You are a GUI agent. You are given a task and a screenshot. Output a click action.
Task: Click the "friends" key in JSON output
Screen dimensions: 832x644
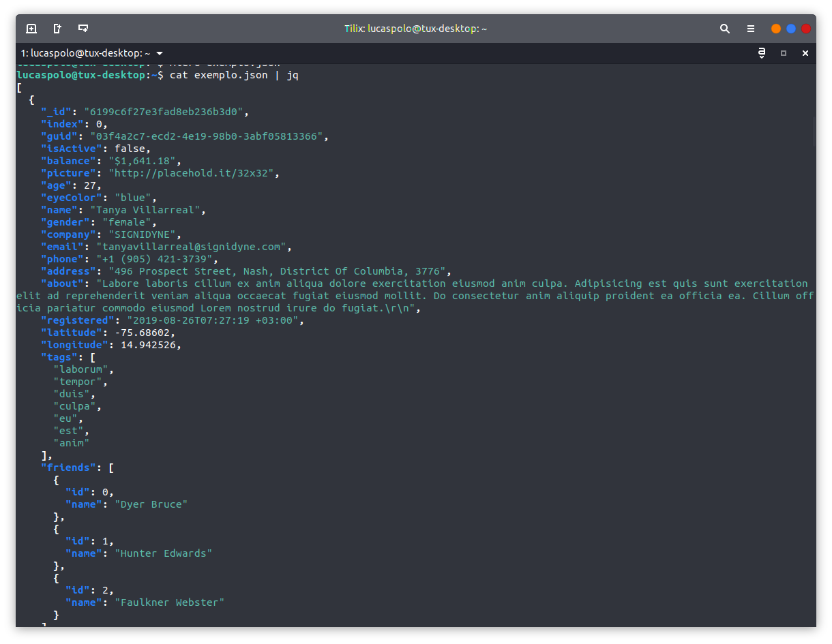[x=68, y=467]
